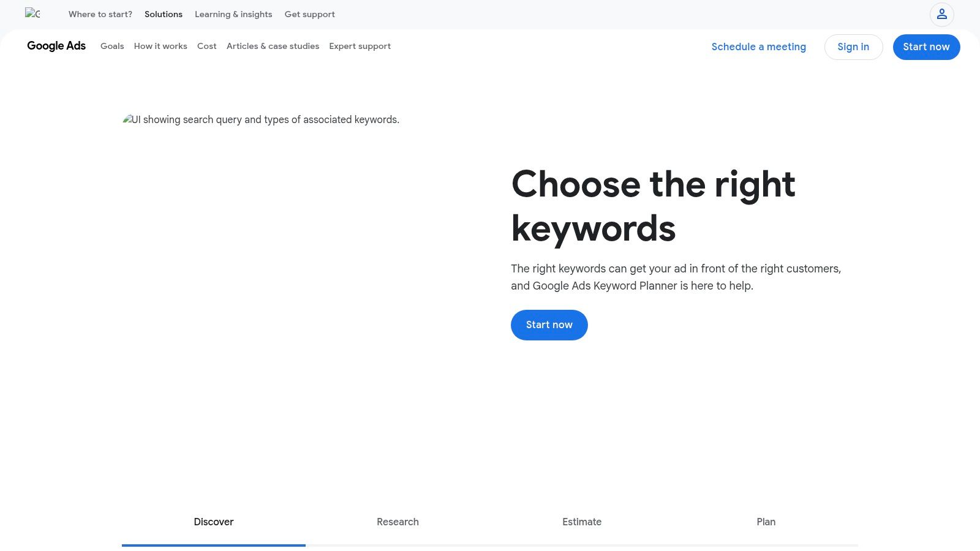Switch to the Plan tab
The image size is (980, 551).
[766, 522]
